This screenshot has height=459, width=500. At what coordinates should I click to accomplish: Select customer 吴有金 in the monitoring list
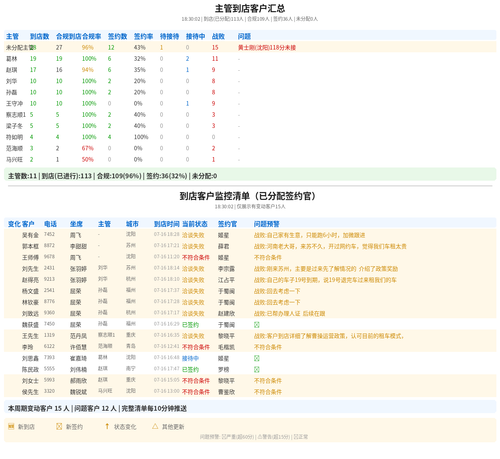point(30,235)
